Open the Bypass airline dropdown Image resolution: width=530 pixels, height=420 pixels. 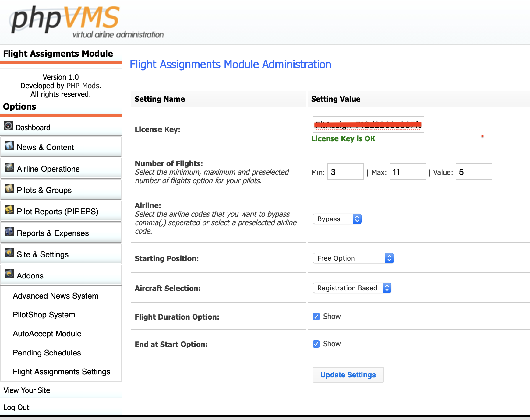click(x=337, y=219)
